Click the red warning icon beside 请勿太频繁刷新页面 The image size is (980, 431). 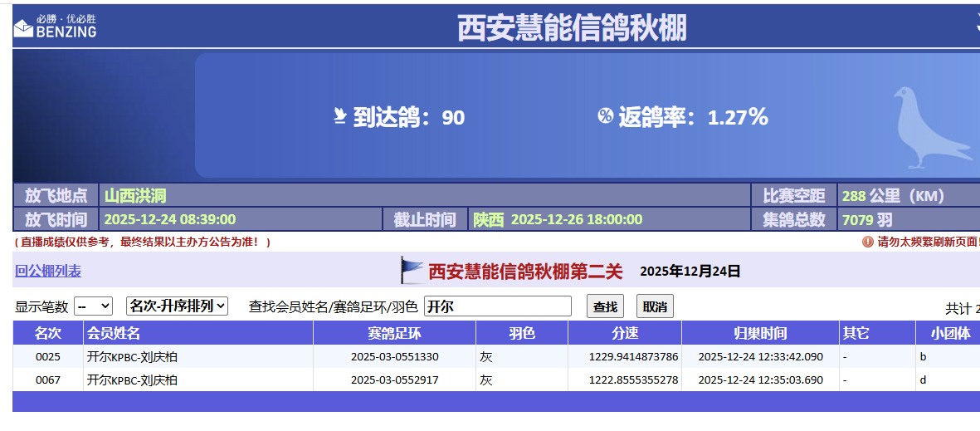(x=868, y=242)
